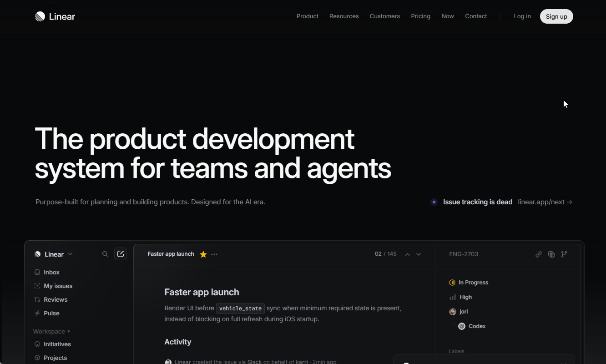Screen dimensions: 606x364
Task: Open the Pricing page
Action: point(421,16)
